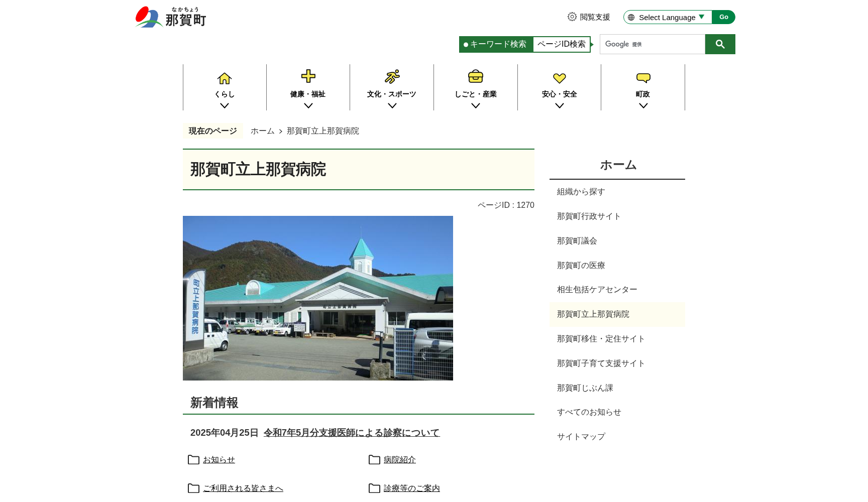Click the 文化・スポーツ runner icon
This screenshot has width=868, height=502.
tap(392, 76)
